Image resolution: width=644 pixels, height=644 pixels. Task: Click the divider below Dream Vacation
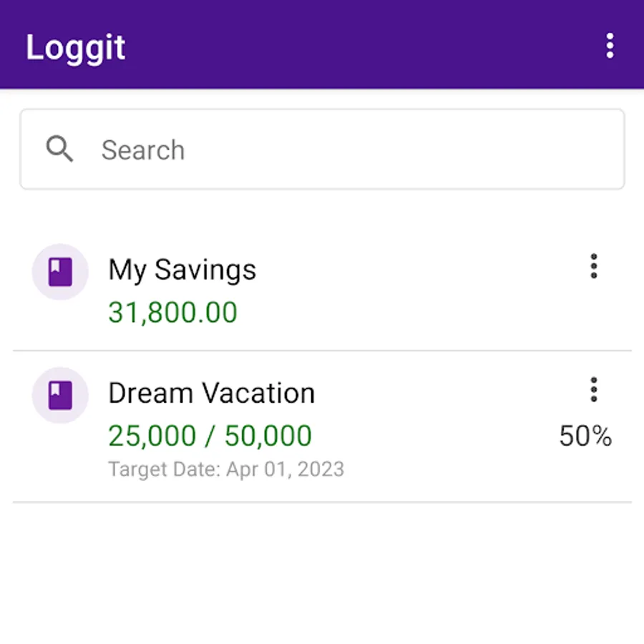(x=322, y=502)
